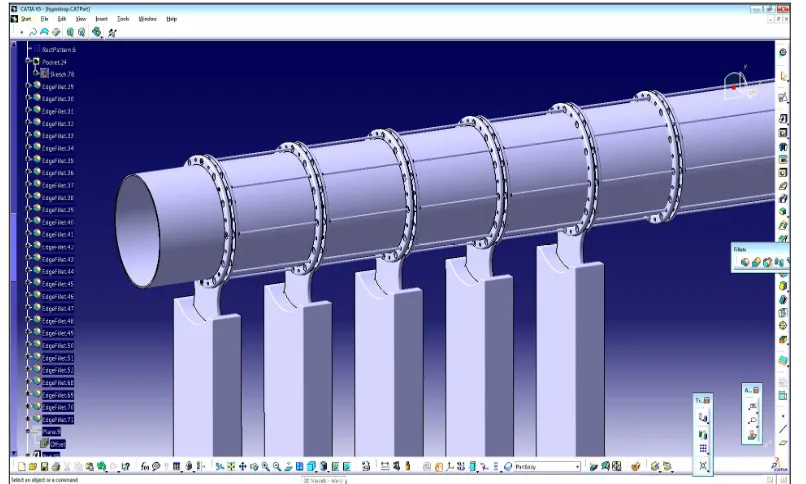The image size is (806, 484).
Task: Close the A.. floating toolbar
Action: [x=756, y=390]
